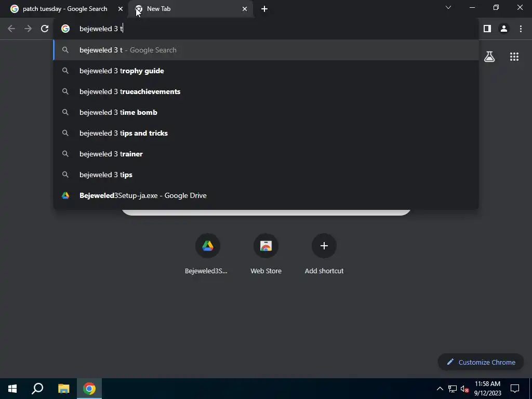Click the Chrome taskbar icon
Image resolution: width=532 pixels, height=399 pixels.
pyautogui.click(x=89, y=389)
